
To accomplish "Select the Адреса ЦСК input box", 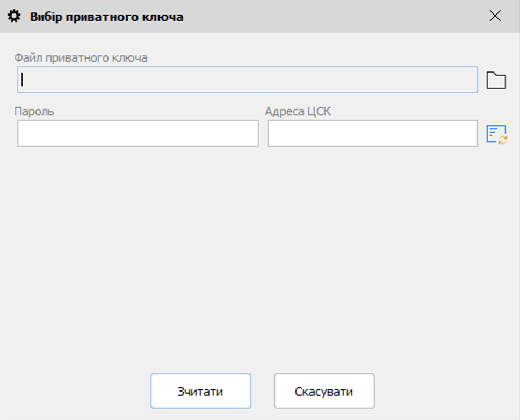I will point(372,133).
